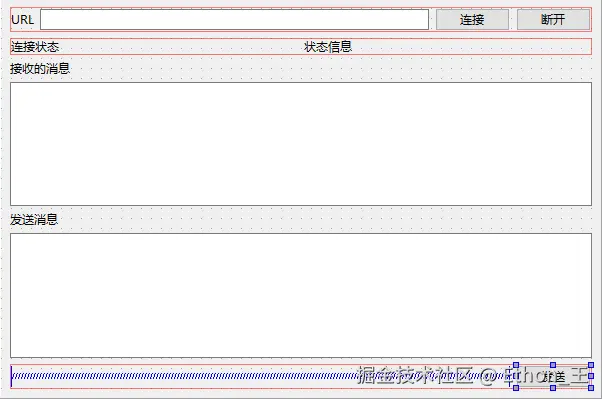Select the 连接状态 label
Viewport: 602px width, 399px height.
pos(35,47)
